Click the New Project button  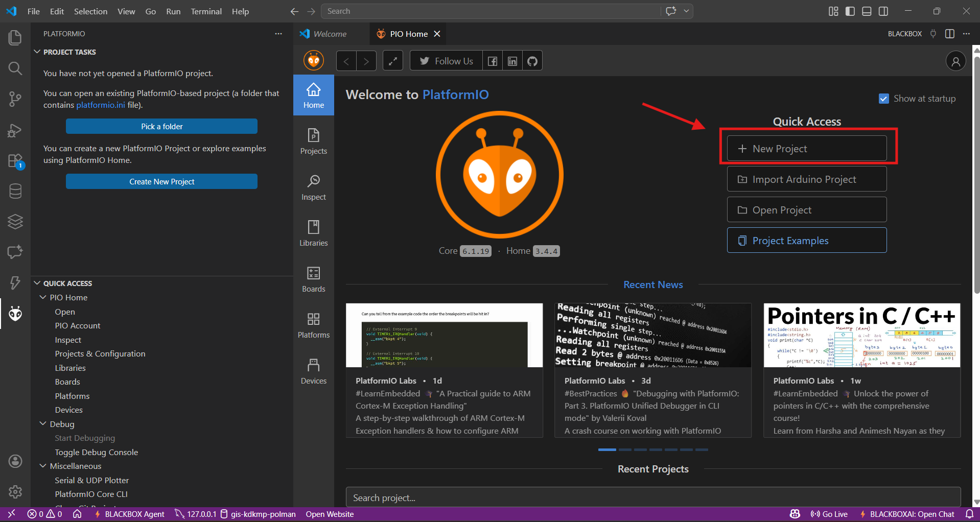pyautogui.click(x=807, y=149)
